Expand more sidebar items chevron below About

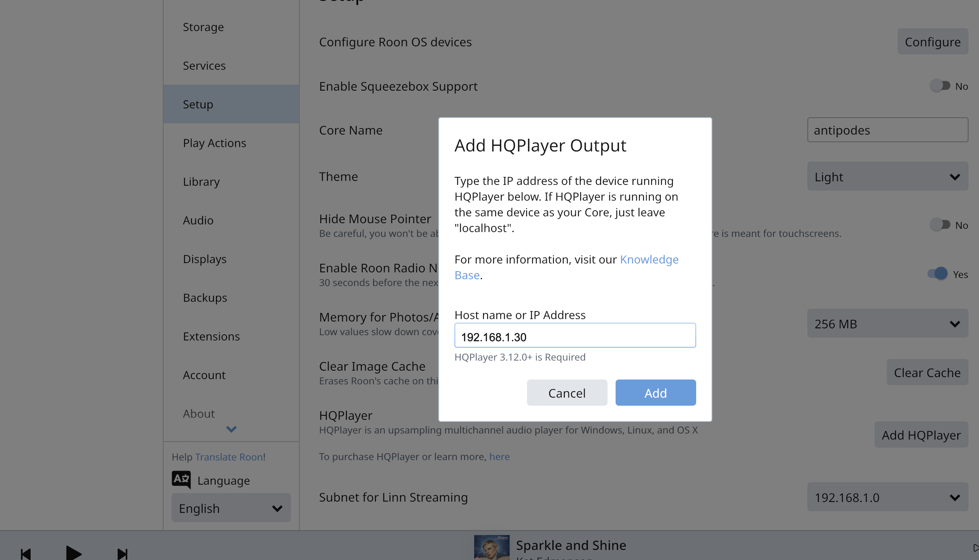click(231, 429)
